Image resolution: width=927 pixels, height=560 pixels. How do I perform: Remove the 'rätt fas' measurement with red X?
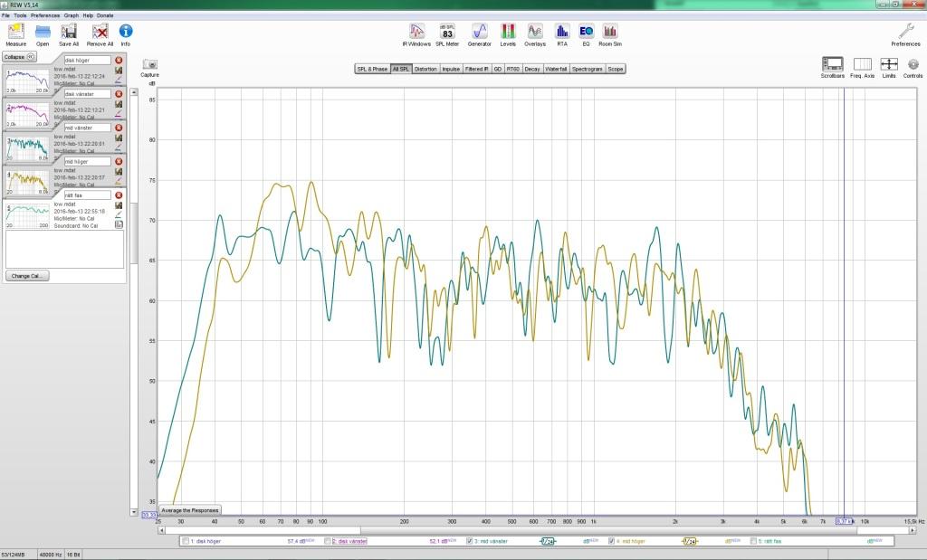(x=119, y=195)
